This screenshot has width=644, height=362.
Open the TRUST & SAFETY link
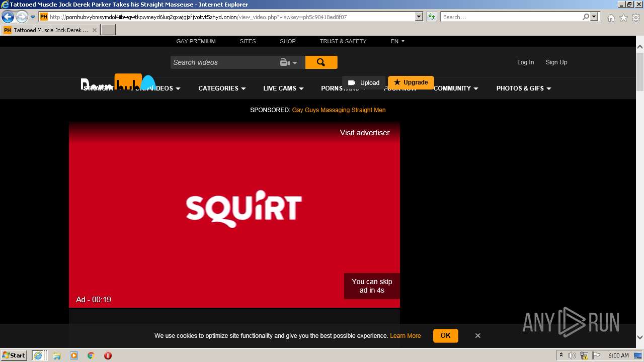point(343,41)
